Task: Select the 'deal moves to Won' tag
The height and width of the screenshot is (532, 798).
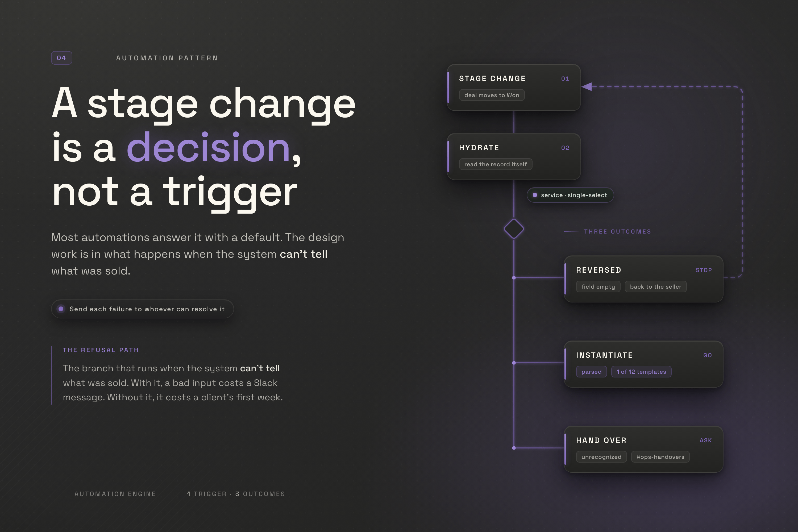Action: (x=492, y=95)
